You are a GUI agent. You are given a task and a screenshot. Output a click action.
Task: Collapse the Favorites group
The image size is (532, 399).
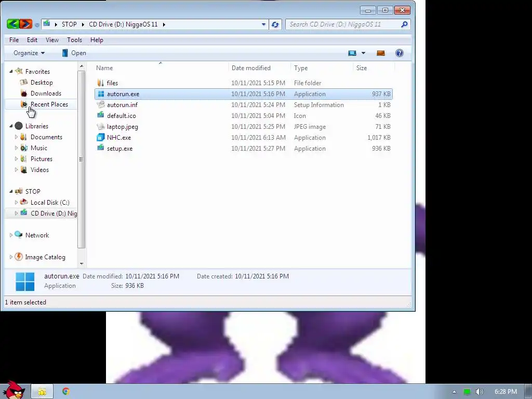(11, 72)
